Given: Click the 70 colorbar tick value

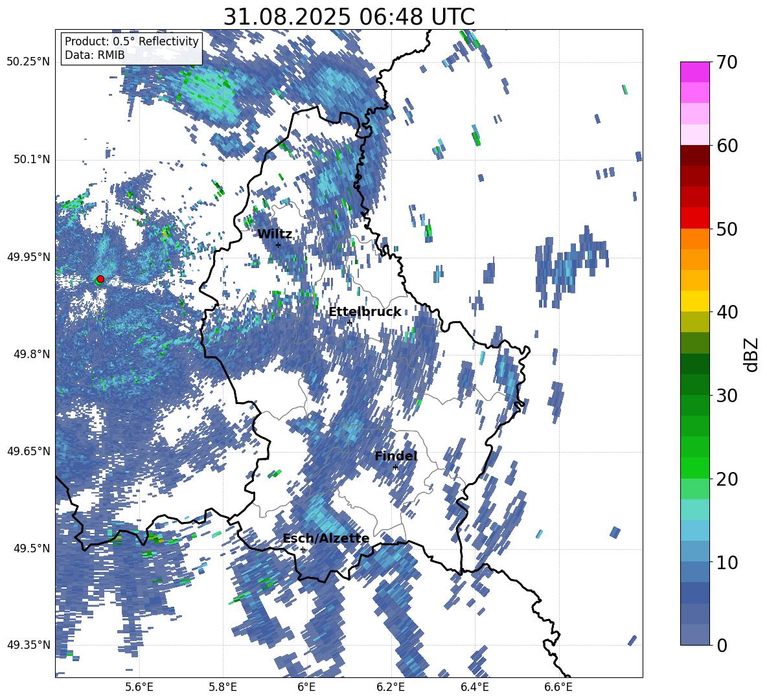Looking at the screenshot, I should coord(726,63).
